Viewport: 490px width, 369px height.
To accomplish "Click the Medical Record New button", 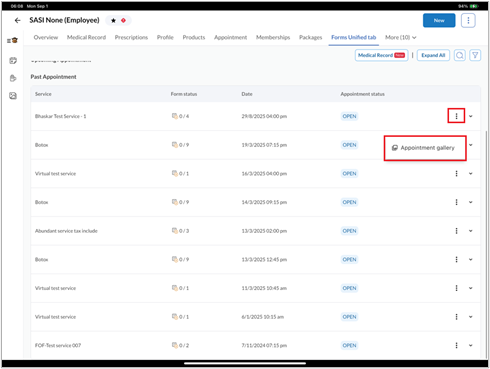I will tap(381, 55).
